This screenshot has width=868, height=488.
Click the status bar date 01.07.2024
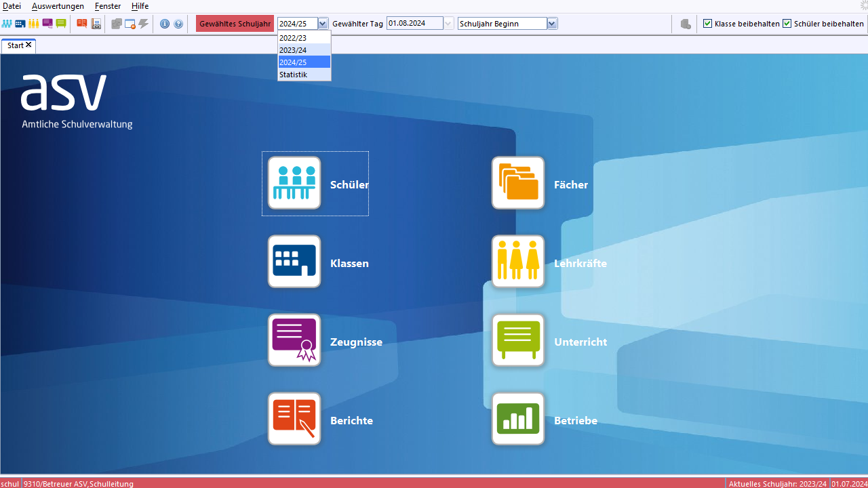849,484
